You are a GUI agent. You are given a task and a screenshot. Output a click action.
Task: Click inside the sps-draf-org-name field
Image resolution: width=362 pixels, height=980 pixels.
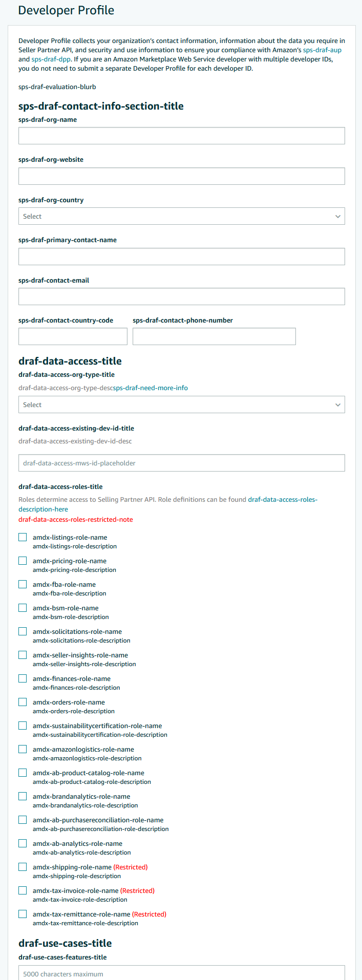181,135
